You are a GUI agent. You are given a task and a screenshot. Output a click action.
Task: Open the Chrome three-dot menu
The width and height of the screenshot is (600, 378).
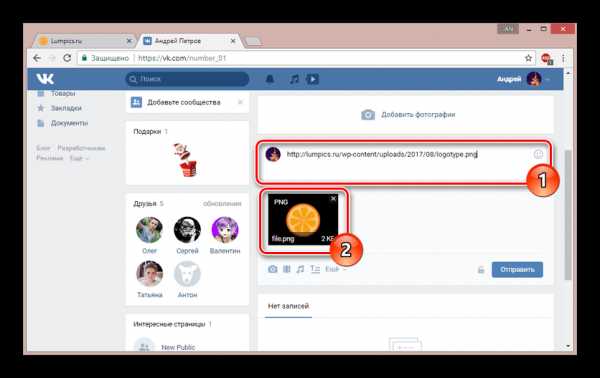point(563,58)
